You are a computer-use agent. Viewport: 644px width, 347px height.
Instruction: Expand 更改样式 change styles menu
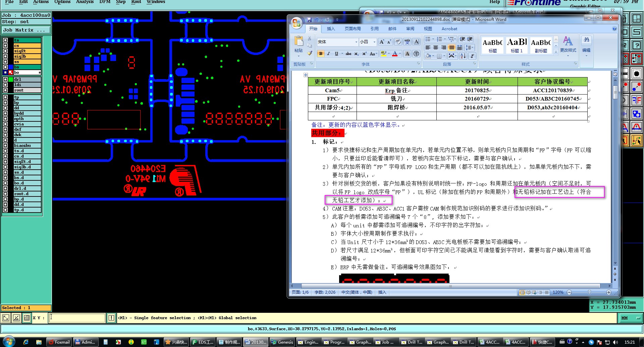coord(568,46)
